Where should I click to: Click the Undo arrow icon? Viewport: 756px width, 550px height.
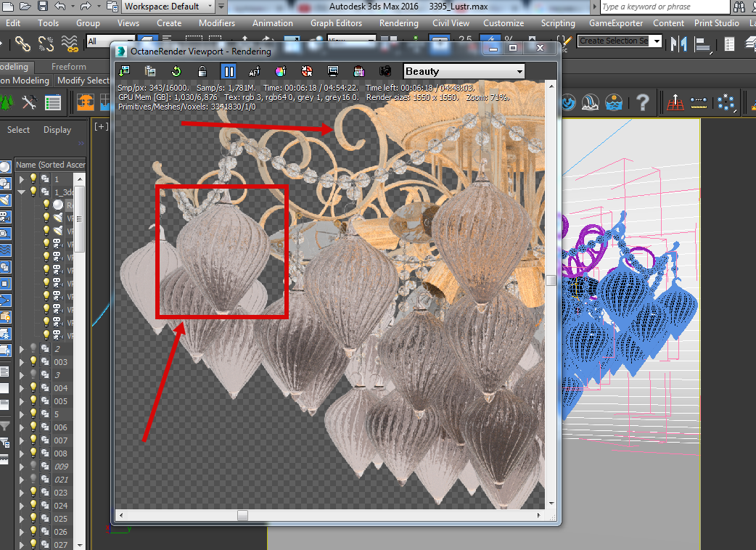tap(59, 7)
